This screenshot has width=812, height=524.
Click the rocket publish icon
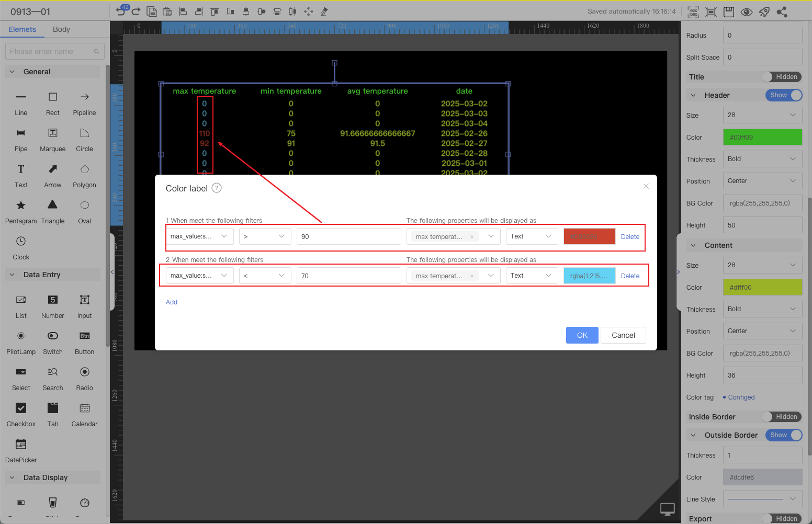point(764,12)
